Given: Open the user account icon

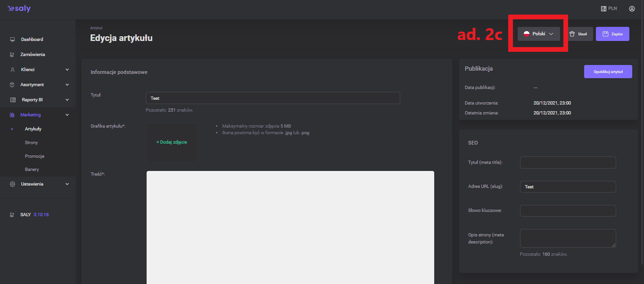Looking at the screenshot, I should pyautogui.click(x=632, y=8).
